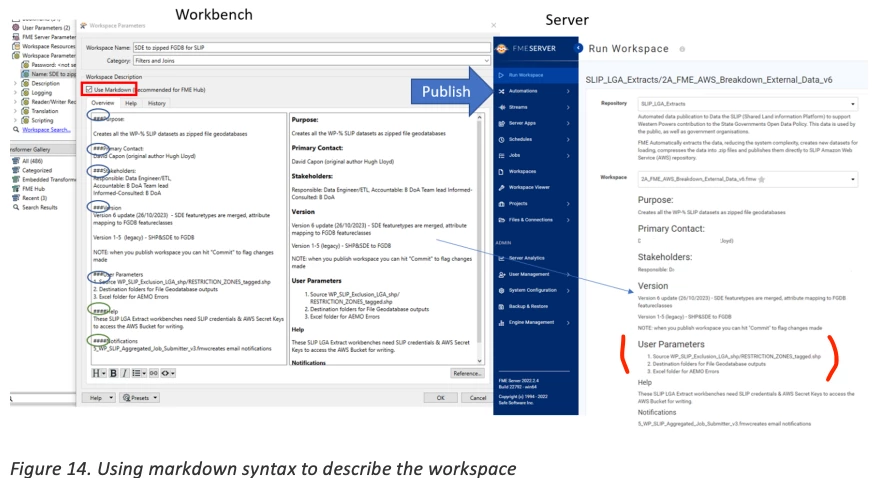Click the Reference... button
892x478 pixels.
pyautogui.click(x=467, y=373)
